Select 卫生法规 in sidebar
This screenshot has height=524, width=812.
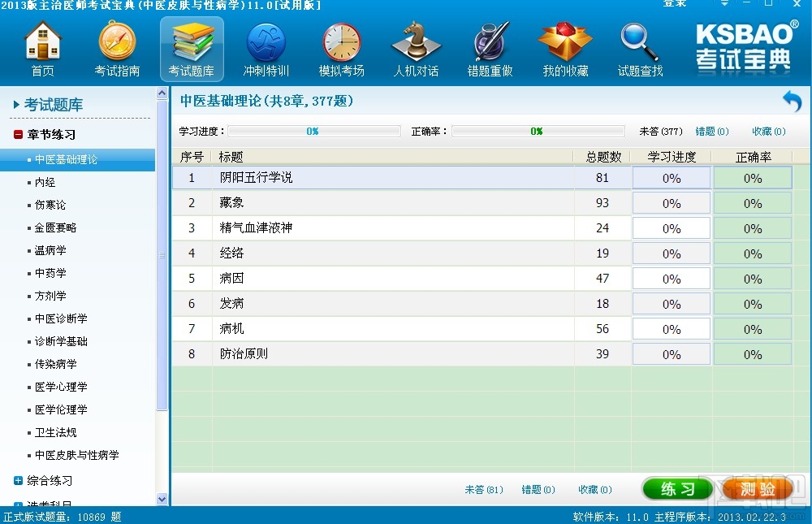coord(55,433)
